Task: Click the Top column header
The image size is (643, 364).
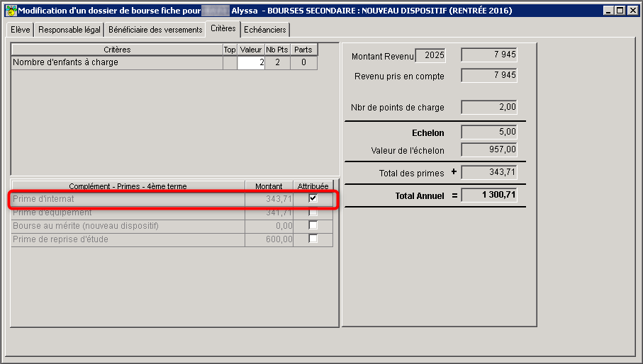Action: [230, 50]
